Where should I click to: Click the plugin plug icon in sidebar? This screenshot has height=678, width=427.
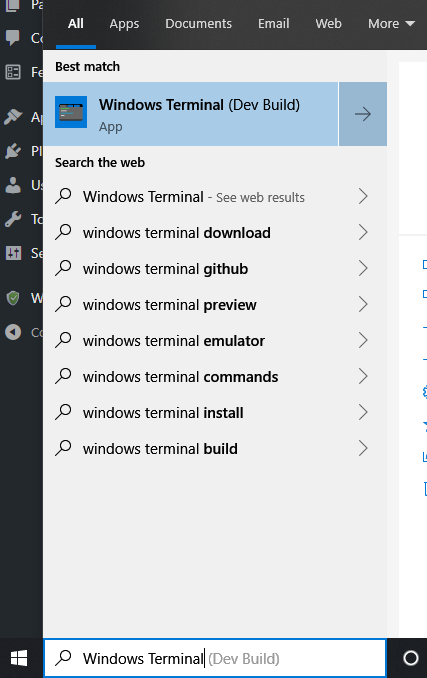(13, 151)
